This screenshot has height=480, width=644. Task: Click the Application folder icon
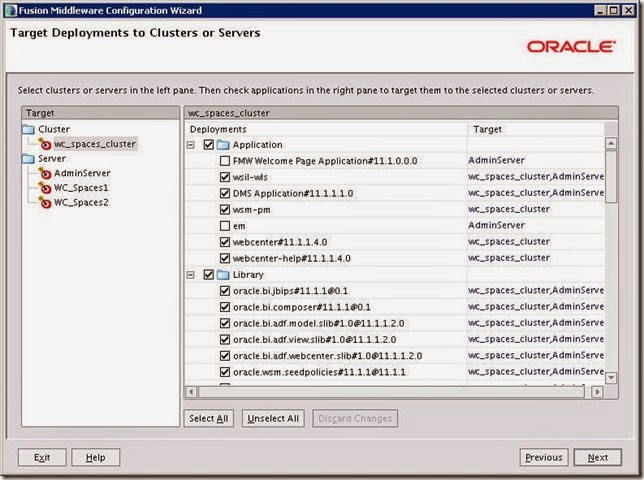pos(223,145)
